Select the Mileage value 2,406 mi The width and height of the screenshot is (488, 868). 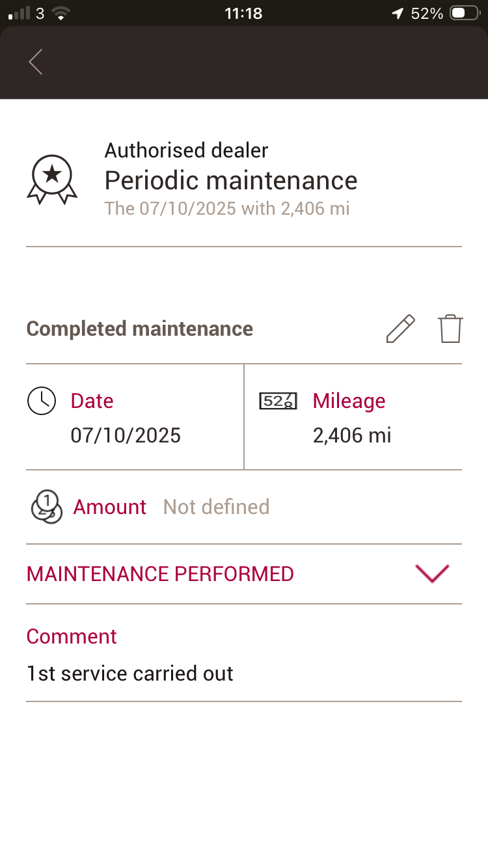(352, 435)
